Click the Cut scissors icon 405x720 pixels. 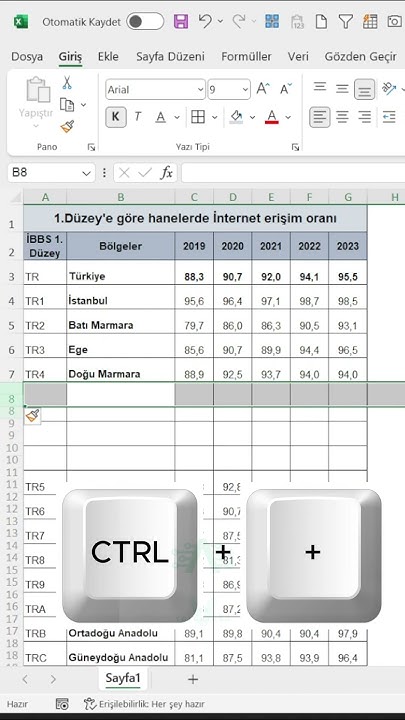click(x=67, y=83)
